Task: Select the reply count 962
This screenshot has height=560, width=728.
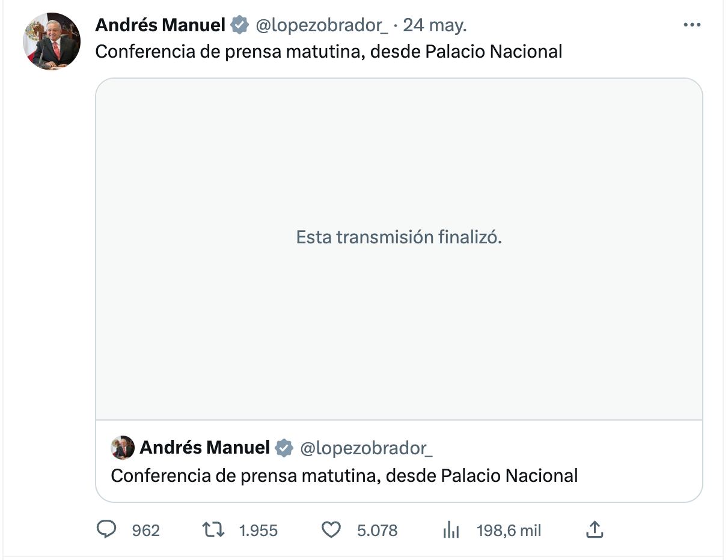Action: click(x=144, y=530)
